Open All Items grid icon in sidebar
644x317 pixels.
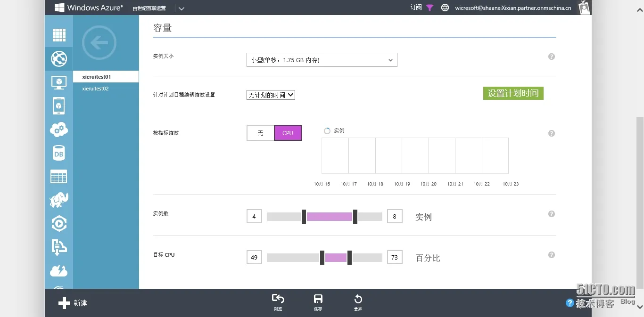pyautogui.click(x=59, y=35)
